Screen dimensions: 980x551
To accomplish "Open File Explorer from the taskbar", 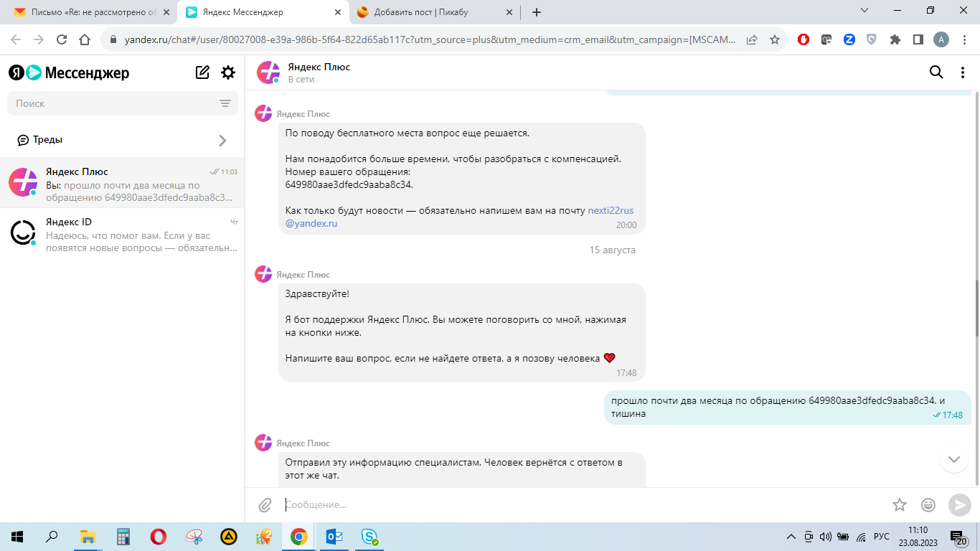I will [x=88, y=537].
